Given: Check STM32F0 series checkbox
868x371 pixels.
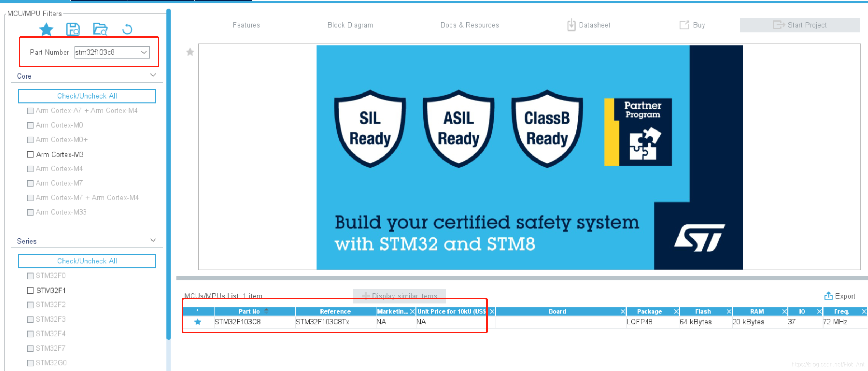Looking at the screenshot, I should point(31,276).
